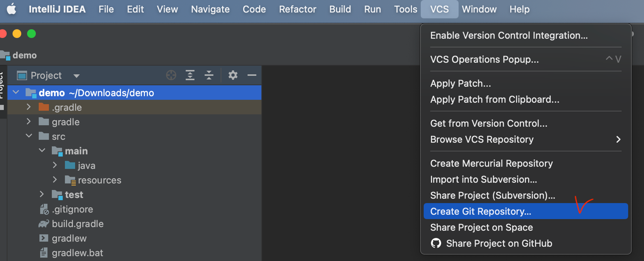644x261 pixels.
Task: Click the locate file crosshair icon
Action: [x=171, y=75]
